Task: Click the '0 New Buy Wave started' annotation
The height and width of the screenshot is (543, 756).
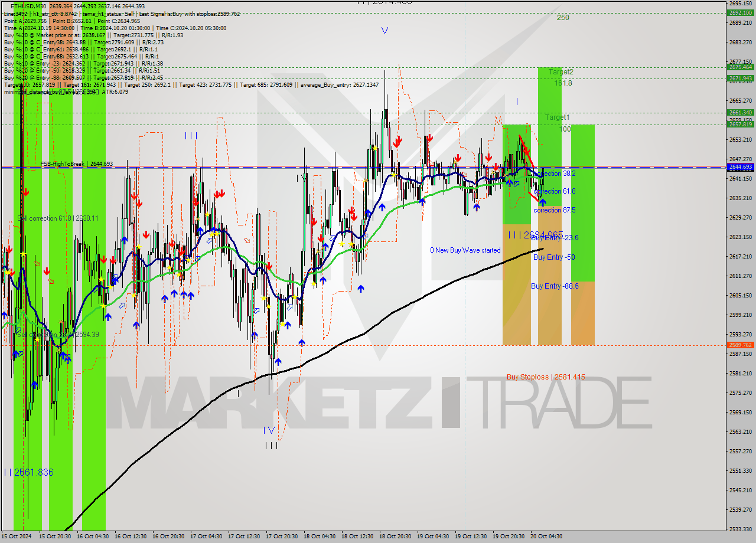Action: point(465,250)
